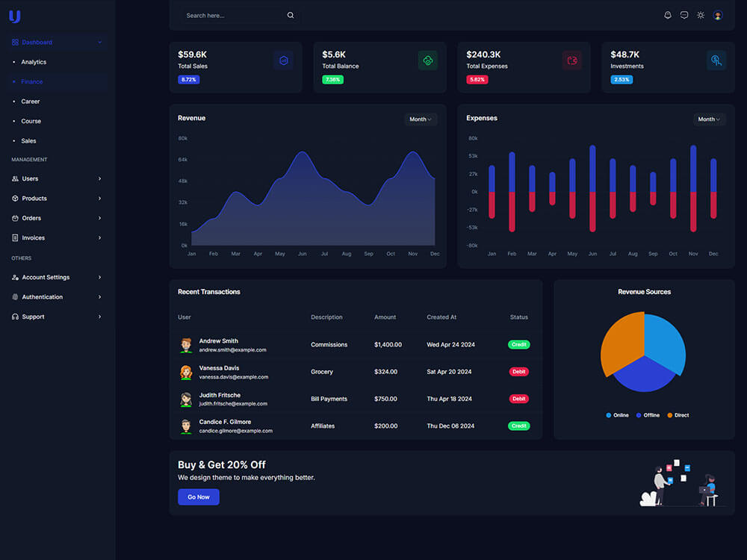Toggle the Direct legend item

(678, 415)
